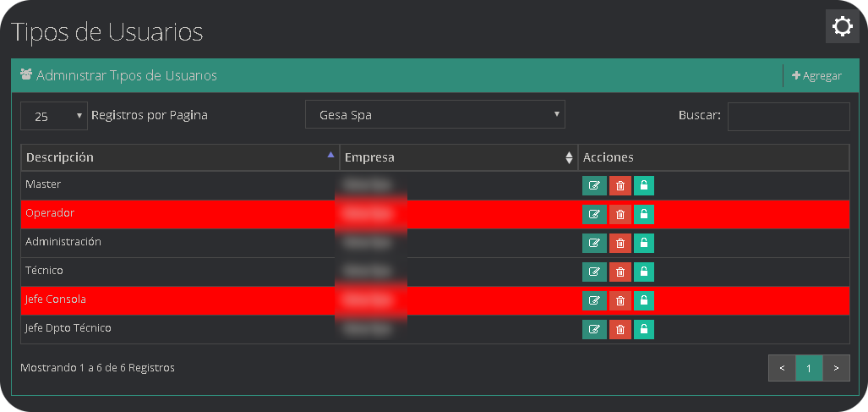Viewport: 868px width, 412px height.
Task: Click the edit icon for Master row
Action: [594, 186]
